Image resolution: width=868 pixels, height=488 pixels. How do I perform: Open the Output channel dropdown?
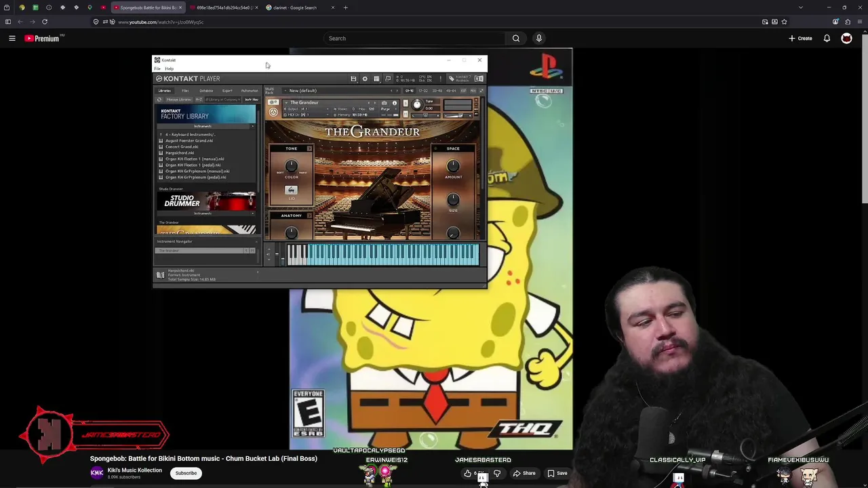click(328, 109)
